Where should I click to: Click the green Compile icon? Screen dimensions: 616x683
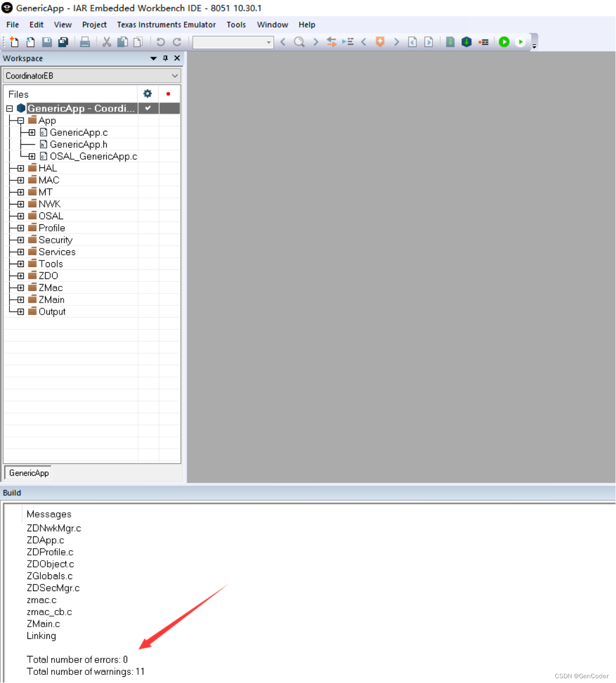451,42
